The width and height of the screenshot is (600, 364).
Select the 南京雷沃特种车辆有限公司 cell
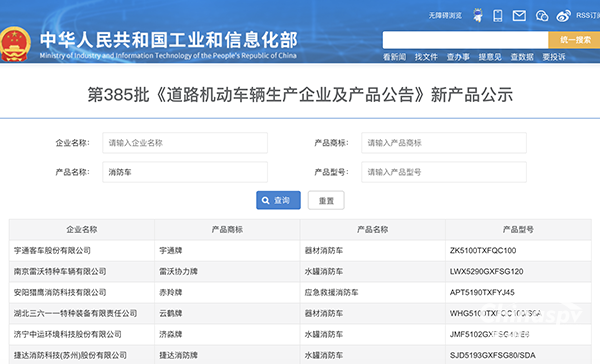(82, 272)
